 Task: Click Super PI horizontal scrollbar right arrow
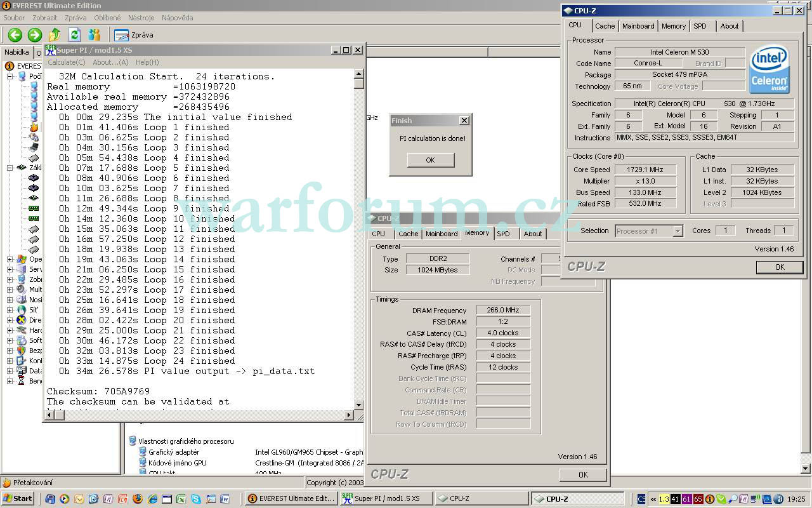coord(348,415)
